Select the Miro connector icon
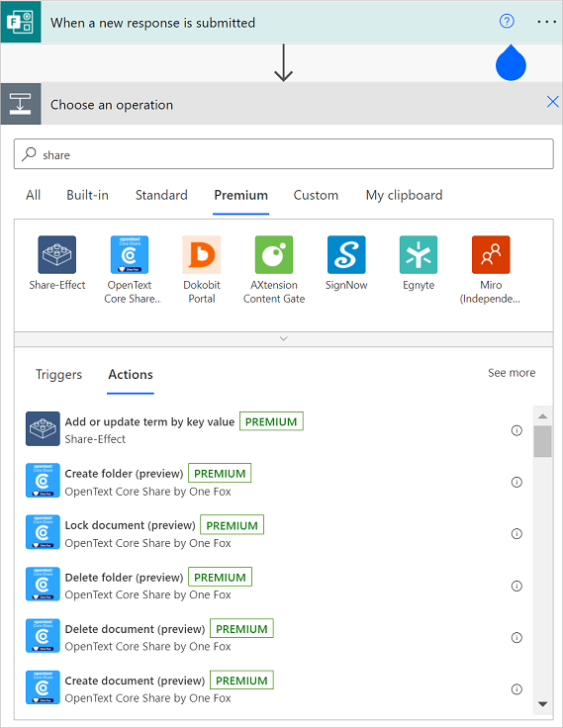This screenshot has height=728, width=563. coord(491,254)
